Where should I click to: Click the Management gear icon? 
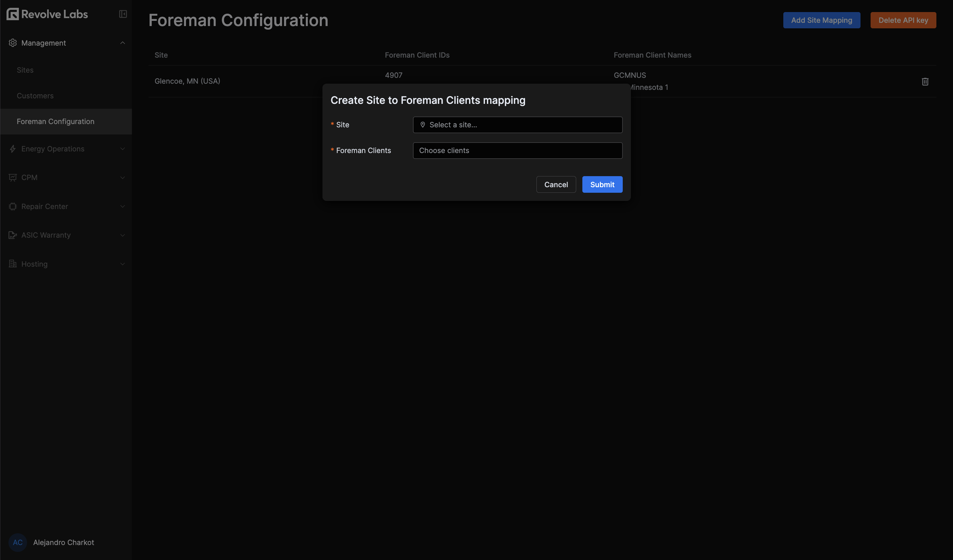pos(12,43)
